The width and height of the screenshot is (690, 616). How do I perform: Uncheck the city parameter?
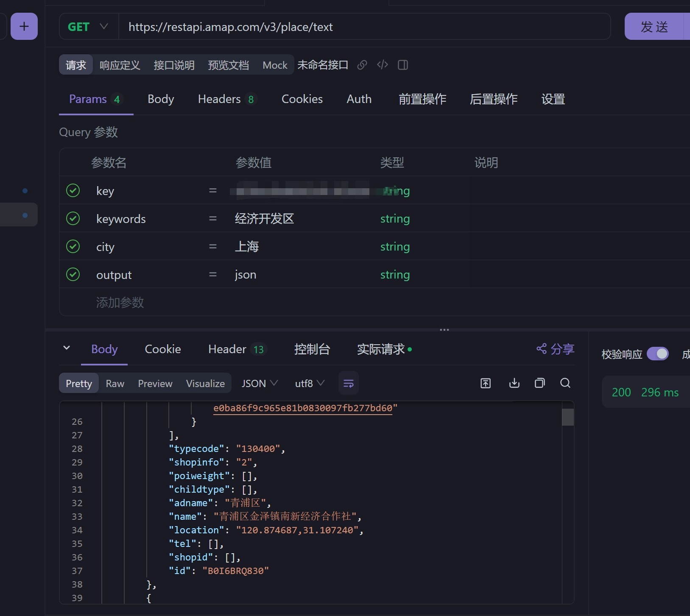tap(73, 246)
